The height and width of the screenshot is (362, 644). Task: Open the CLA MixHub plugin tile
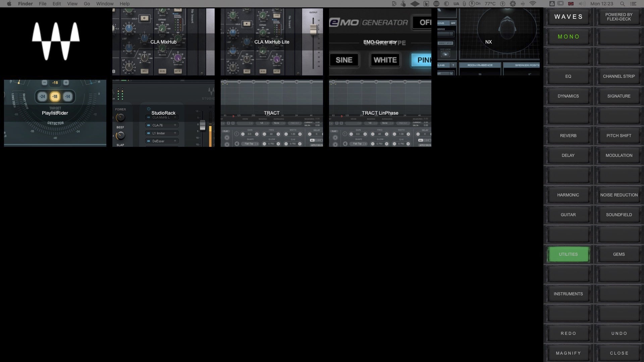(x=163, y=42)
